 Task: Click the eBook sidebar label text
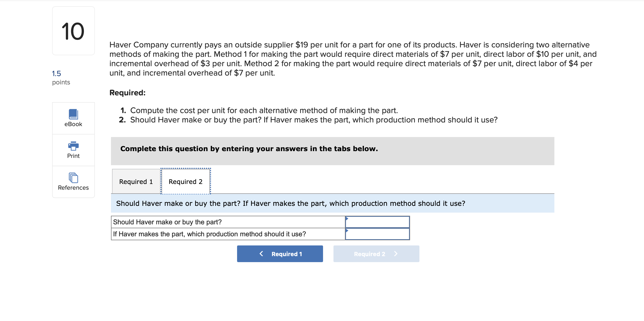point(73,124)
